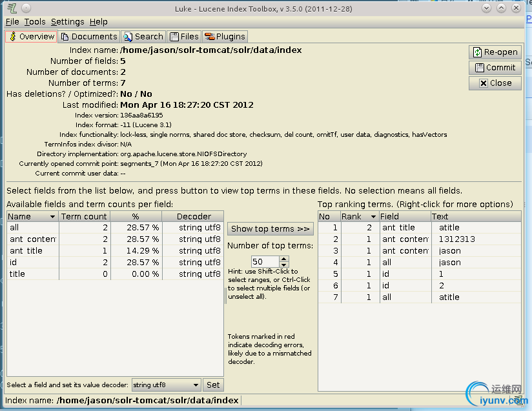
Task: Sort top terms by the Rank header
Action: [360, 216]
